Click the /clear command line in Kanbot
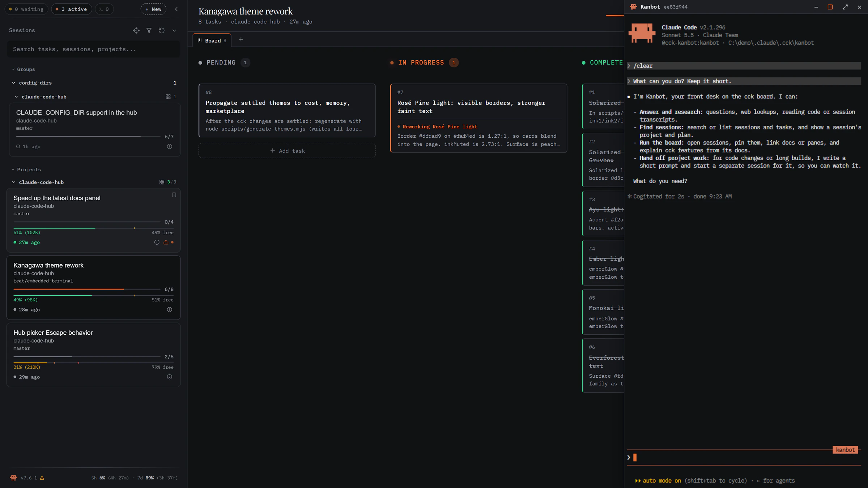This screenshot has height=488, width=868. click(744, 66)
